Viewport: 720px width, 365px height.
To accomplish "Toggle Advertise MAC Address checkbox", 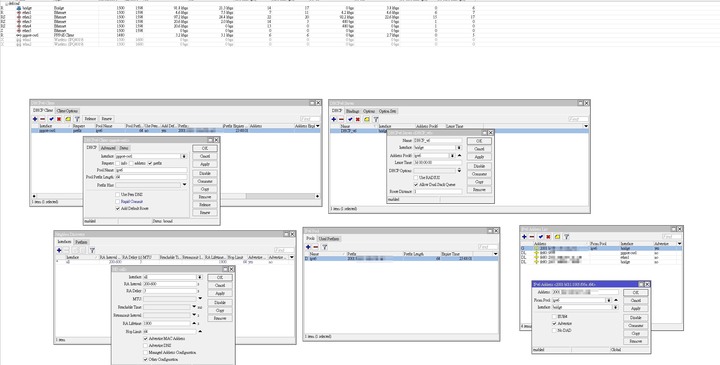I will coord(146,339).
